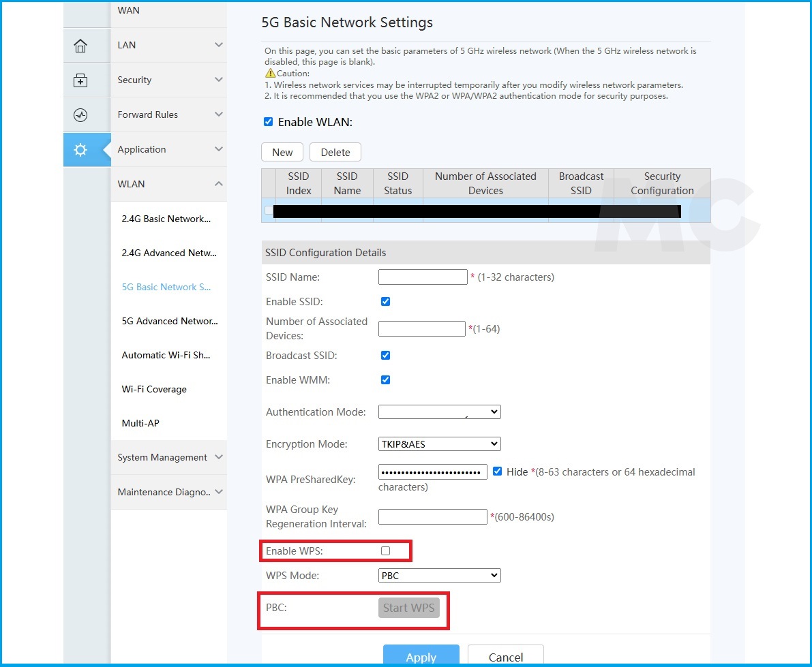Uncheck the Broadcast SSID checkbox

(x=385, y=356)
